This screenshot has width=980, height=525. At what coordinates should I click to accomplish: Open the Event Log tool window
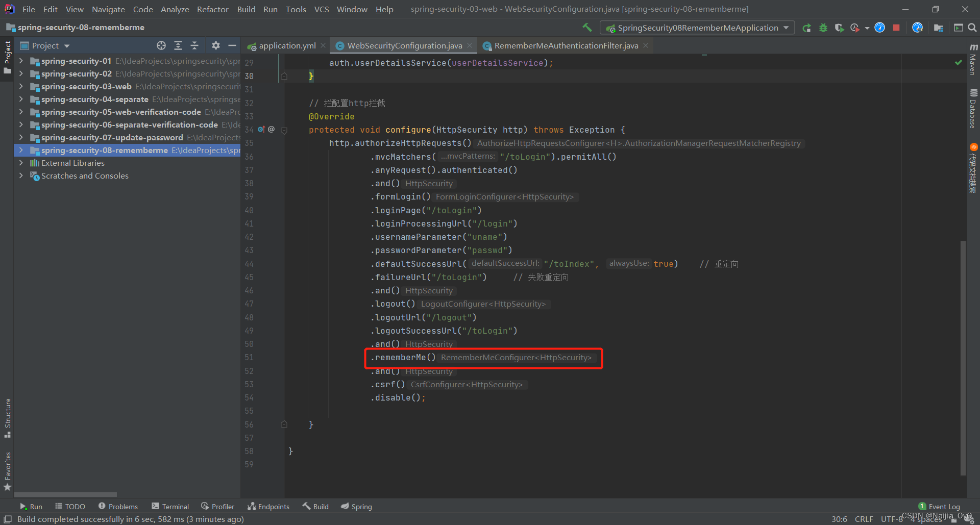939,506
